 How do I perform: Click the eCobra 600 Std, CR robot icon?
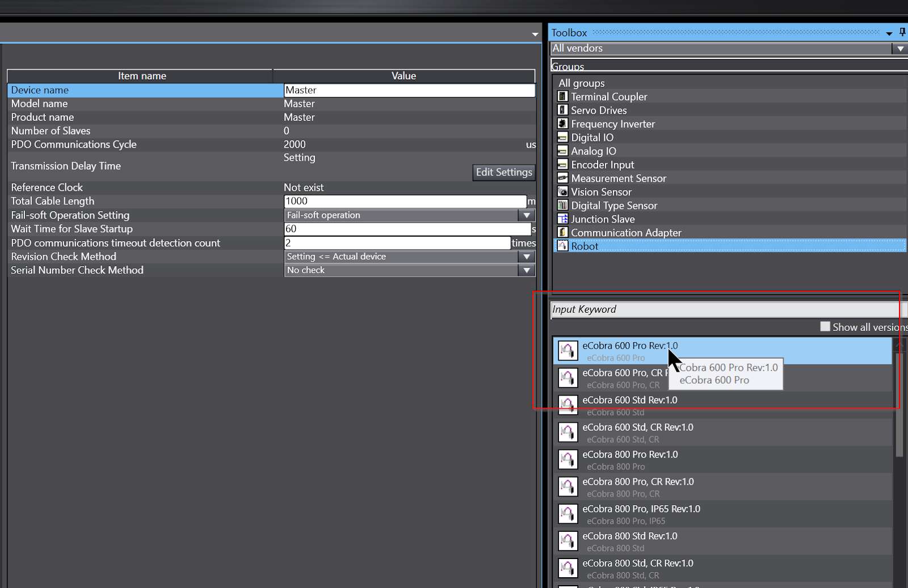pos(567,432)
